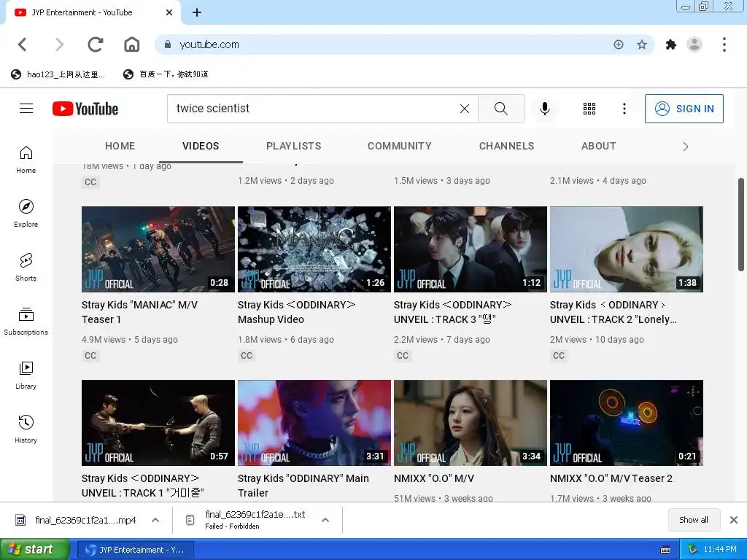Image resolution: width=747 pixels, height=560 pixels.
Task: Click the padlock site info icon
Action: tap(167, 44)
